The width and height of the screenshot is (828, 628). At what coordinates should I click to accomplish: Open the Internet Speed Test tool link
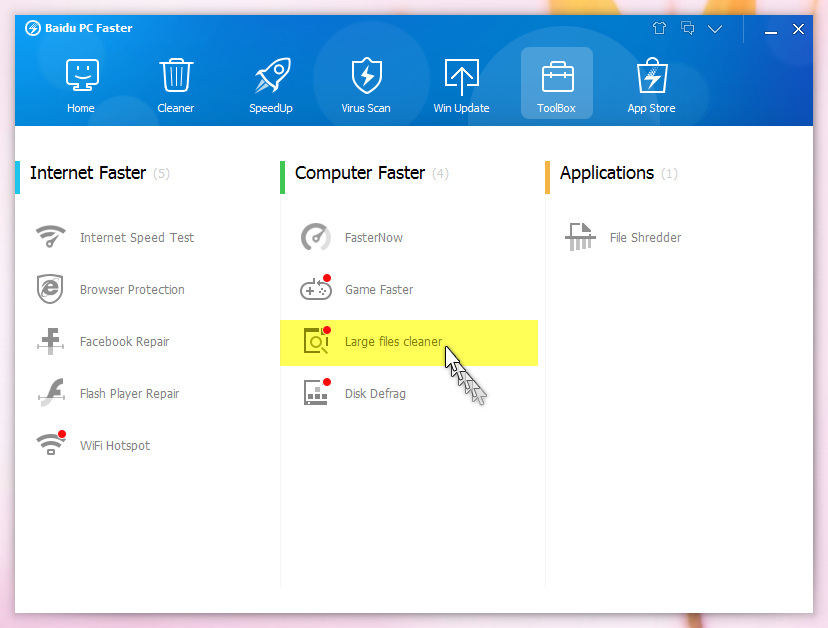137,238
